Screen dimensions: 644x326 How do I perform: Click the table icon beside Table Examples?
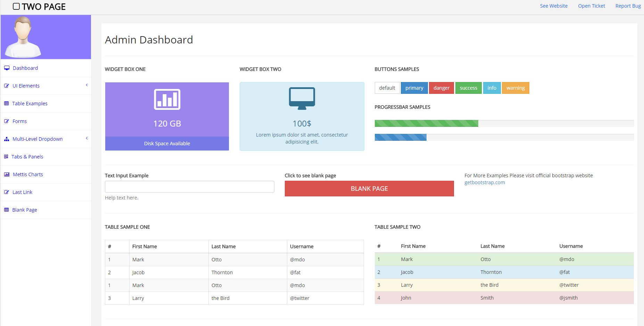pos(6,104)
